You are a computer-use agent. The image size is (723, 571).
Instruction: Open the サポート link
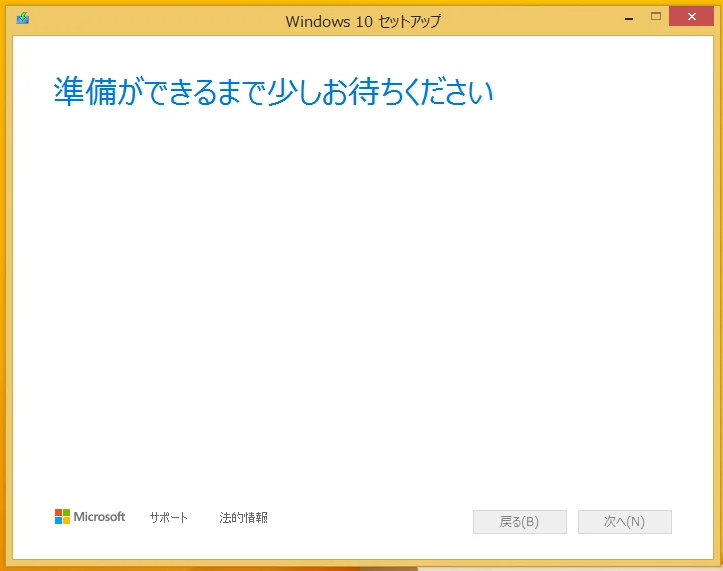[168, 518]
